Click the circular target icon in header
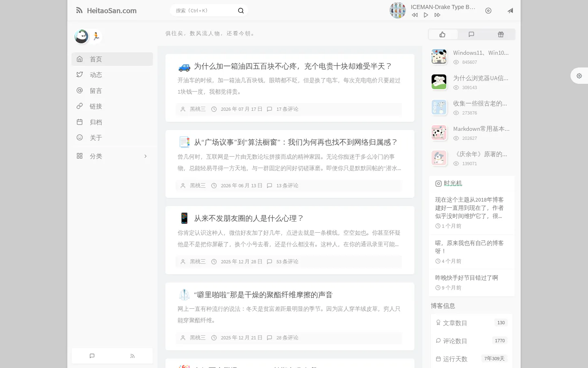The image size is (588, 368). 488,11
